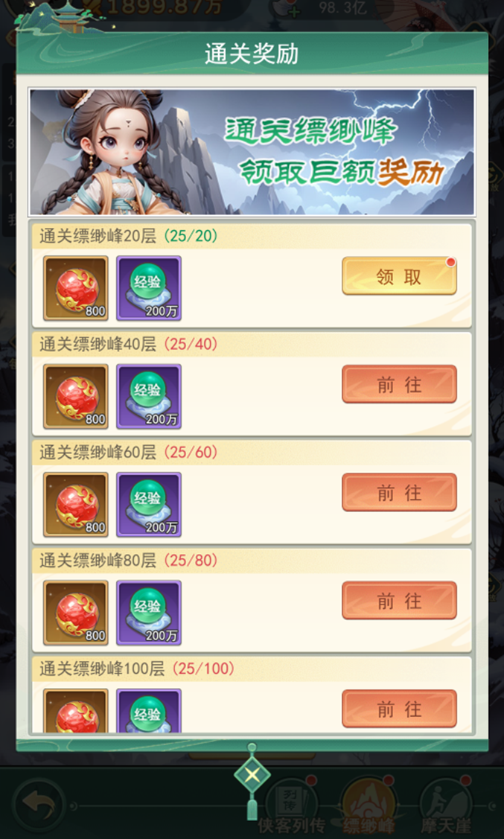Tap the red orb icon in 20层 row
Viewport: 504px width, 839px height.
pyautogui.click(x=76, y=288)
